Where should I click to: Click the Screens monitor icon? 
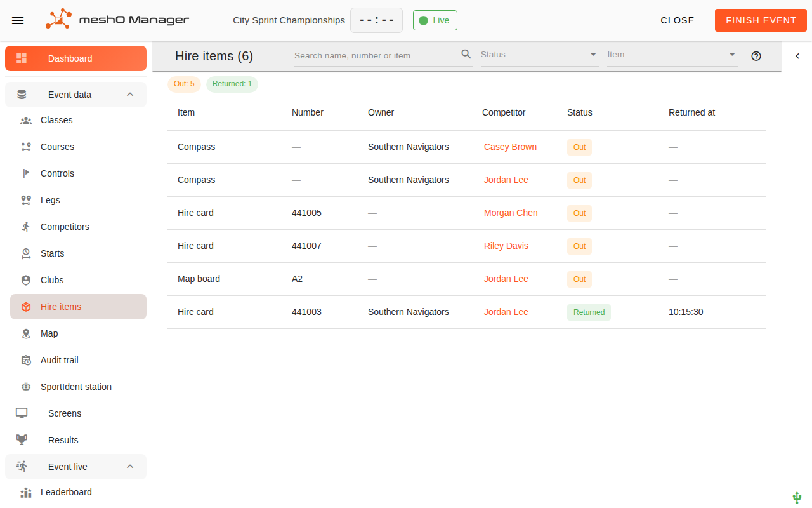[x=22, y=413]
